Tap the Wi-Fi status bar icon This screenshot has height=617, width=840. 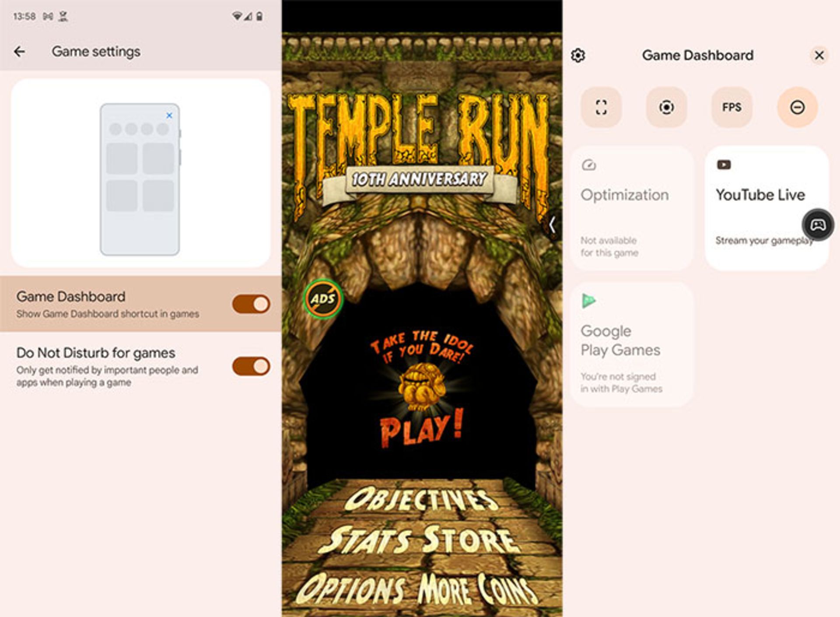coord(237,17)
